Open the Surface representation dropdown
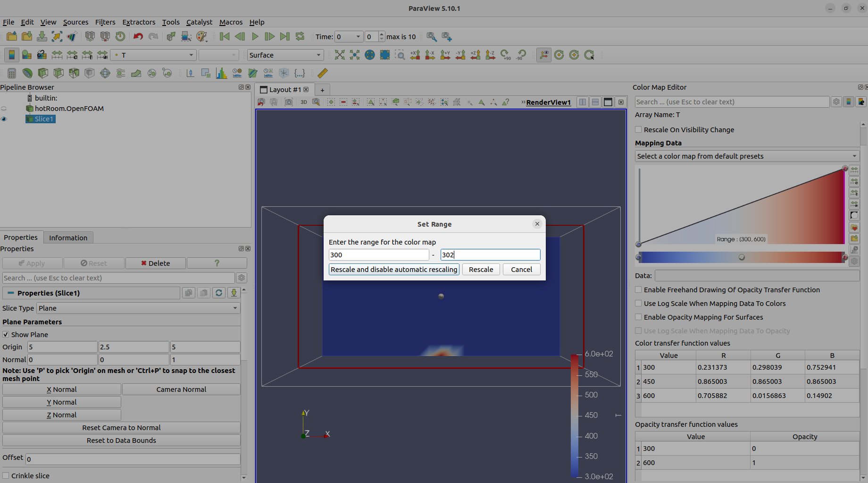The width and height of the screenshot is (868, 483). tap(285, 55)
